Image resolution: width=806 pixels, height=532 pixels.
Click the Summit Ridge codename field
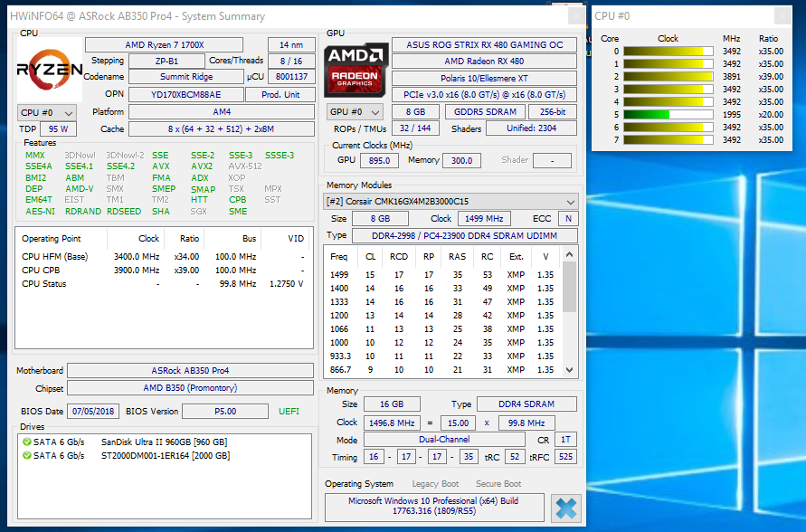(x=185, y=77)
